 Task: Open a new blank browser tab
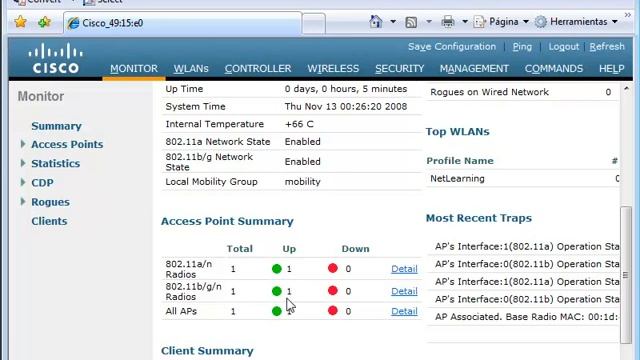click(x=313, y=23)
